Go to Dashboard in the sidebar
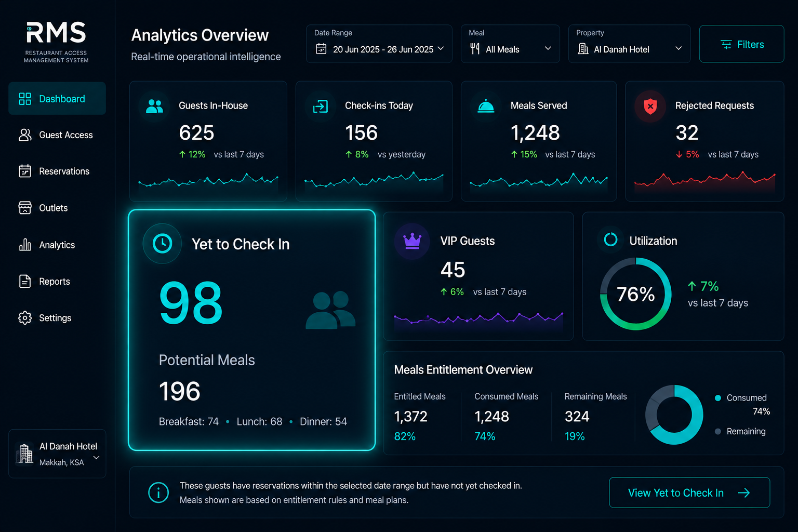Image resolution: width=798 pixels, height=532 pixels. tap(57, 98)
